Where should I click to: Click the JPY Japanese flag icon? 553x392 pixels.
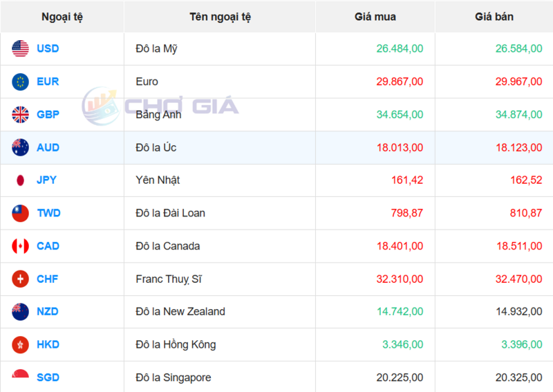point(21,180)
